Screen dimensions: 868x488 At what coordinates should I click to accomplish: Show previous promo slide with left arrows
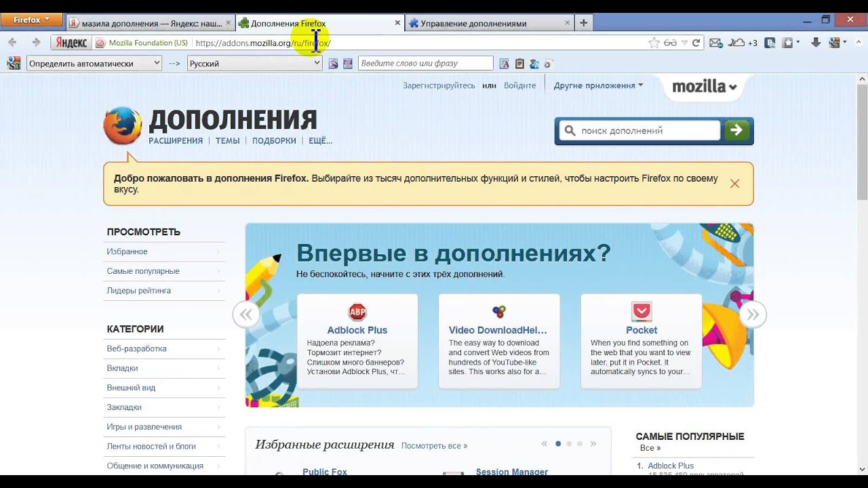(x=246, y=314)
